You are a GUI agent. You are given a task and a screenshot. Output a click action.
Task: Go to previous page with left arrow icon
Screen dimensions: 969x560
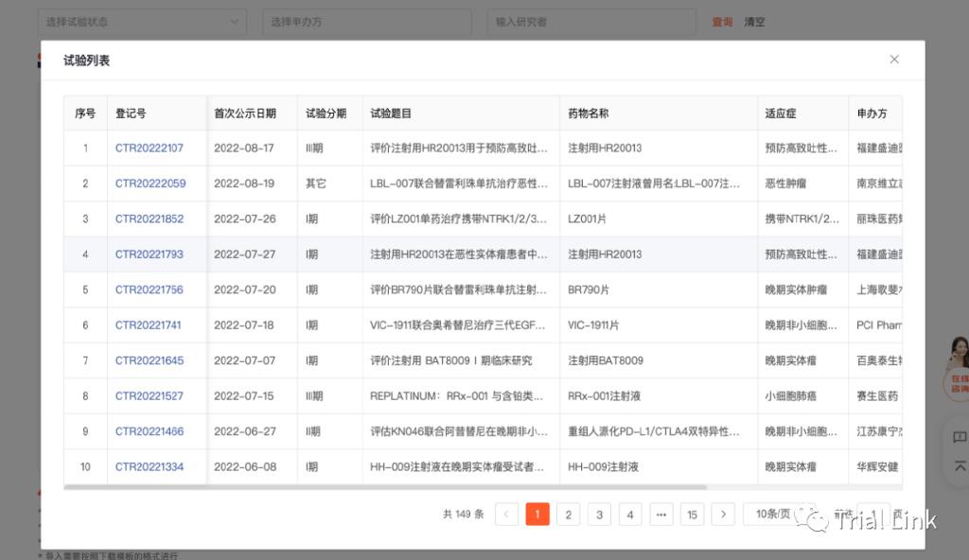[506, 514]
